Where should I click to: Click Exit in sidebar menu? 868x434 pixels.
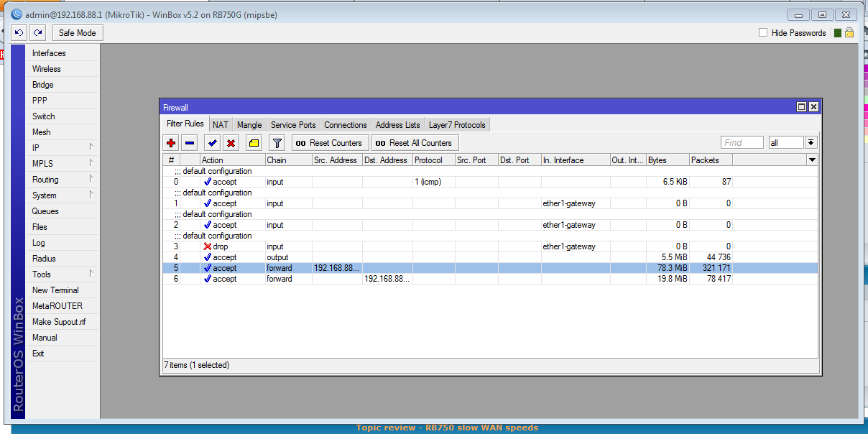tap(63, 353)
